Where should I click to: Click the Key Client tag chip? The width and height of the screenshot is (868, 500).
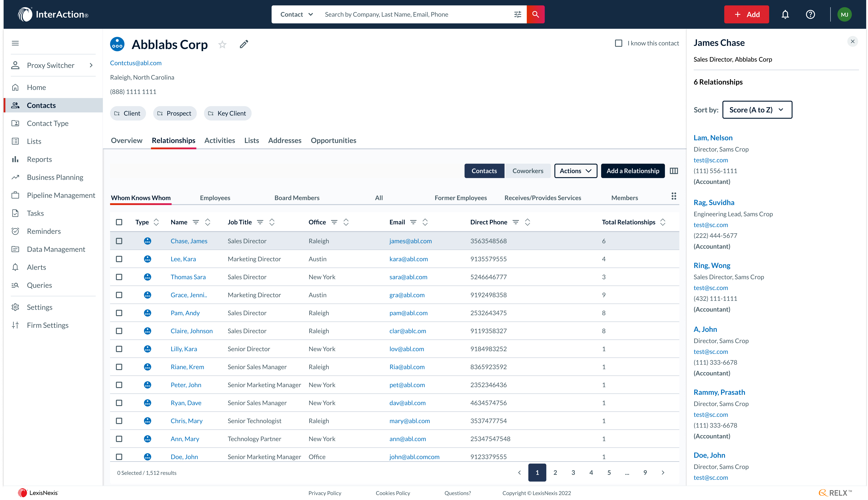(227, 113)
